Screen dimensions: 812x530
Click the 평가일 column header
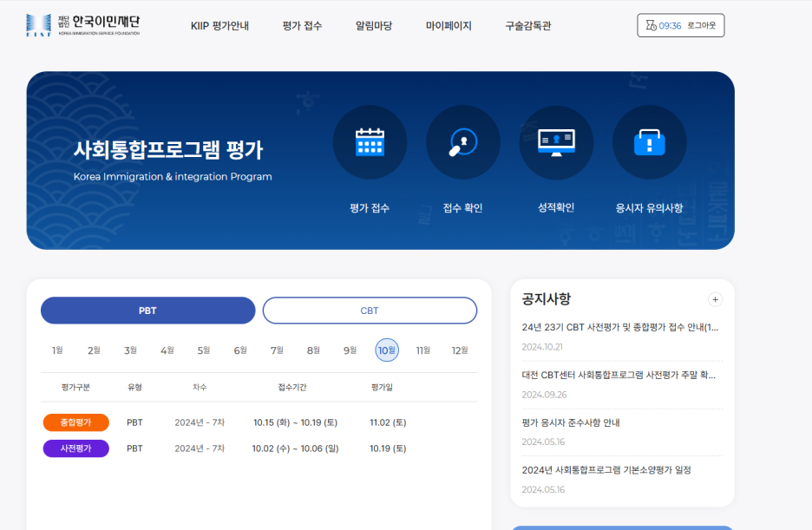point(383,387)
